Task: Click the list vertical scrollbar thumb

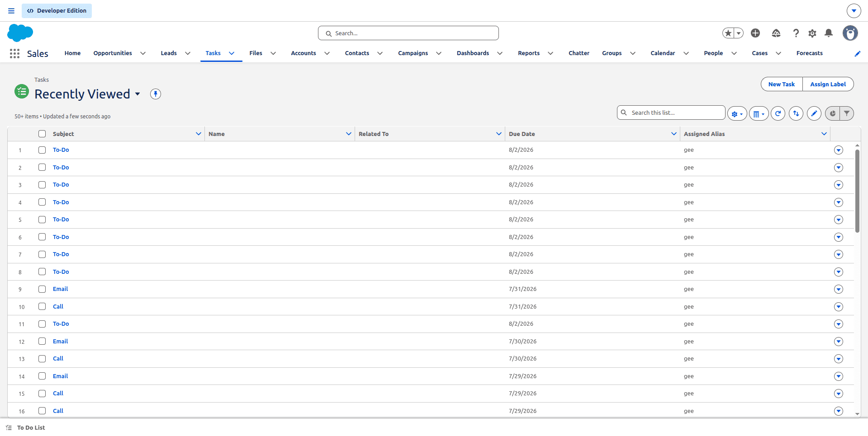Action: tap(857, 191)
